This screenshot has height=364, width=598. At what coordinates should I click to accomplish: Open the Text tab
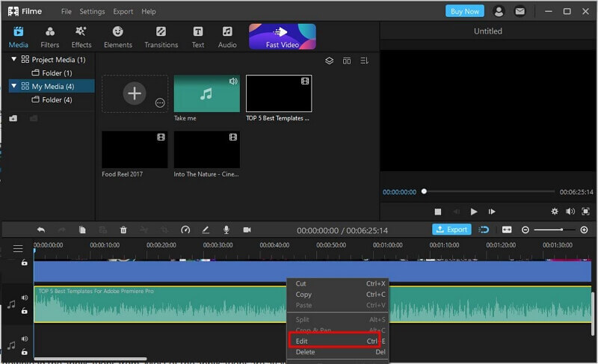click(198, 37)
